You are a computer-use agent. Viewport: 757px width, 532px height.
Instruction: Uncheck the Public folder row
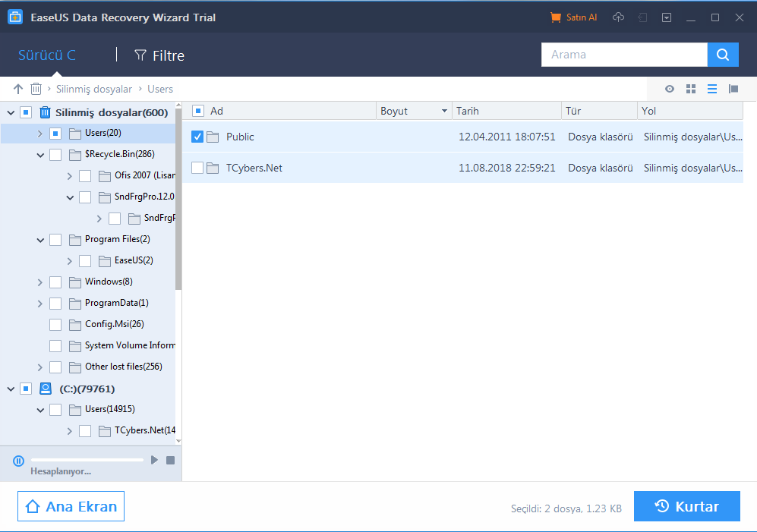(197, 137)
